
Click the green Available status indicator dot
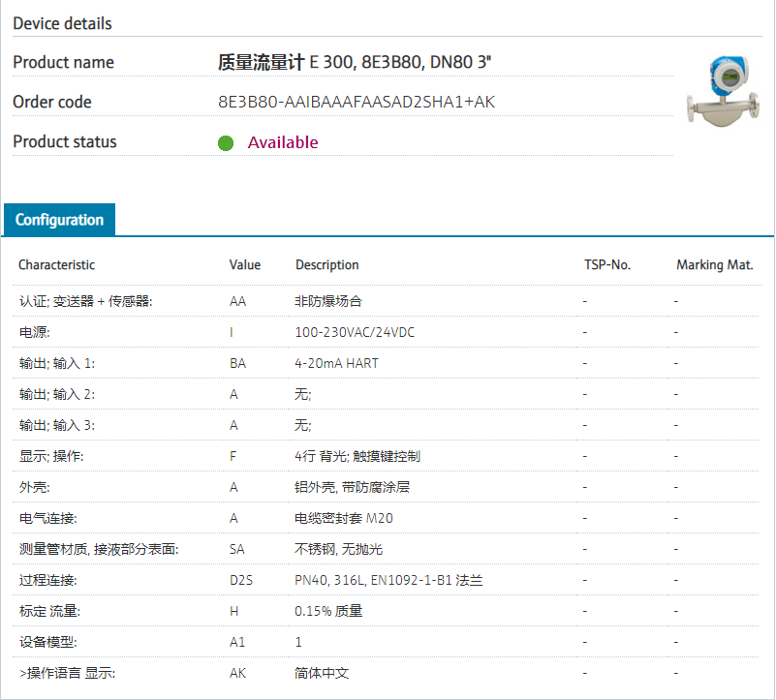tap(226, 143)
